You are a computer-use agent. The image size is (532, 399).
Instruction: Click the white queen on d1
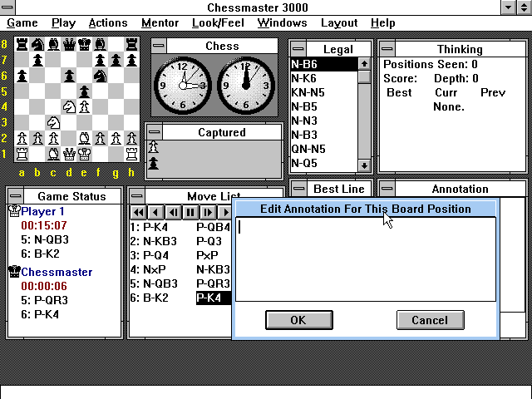click(x=69, y=154)
